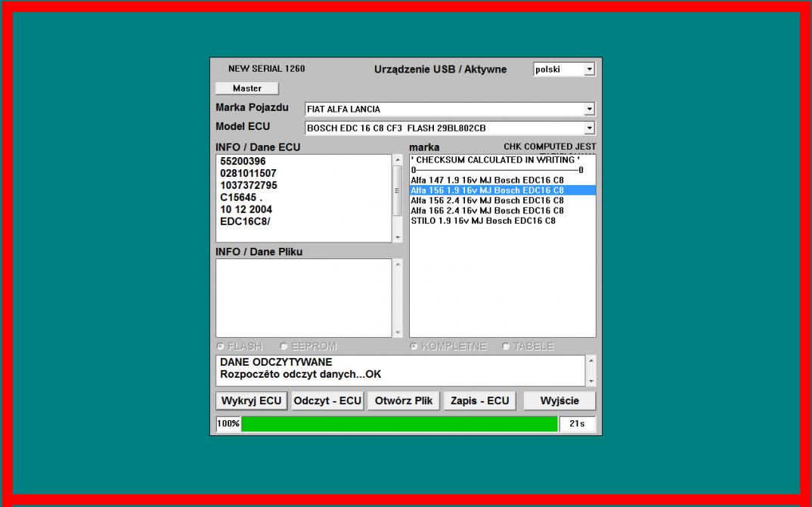
Task: Click scroll-up arrow of INFO / Dane ECU list
Action: 398,160
